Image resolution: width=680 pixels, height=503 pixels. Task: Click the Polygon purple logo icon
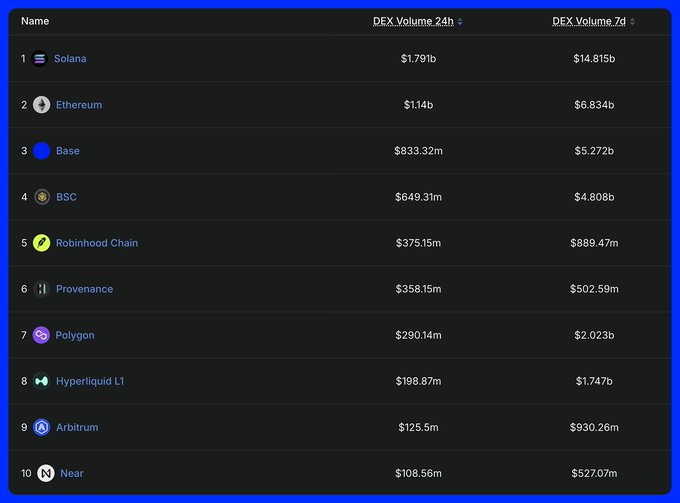pyautogui.click(x=41, y=335)
